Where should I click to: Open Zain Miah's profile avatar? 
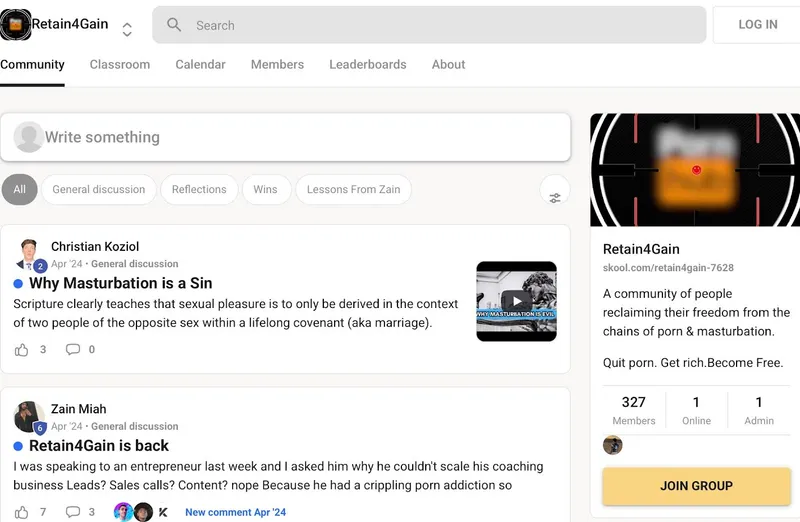point(29,416)
